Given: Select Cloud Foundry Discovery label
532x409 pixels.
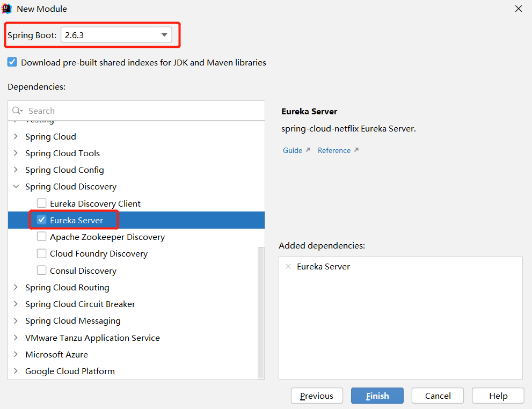Looking at the screenshot, I should click(x=99, y=254).
